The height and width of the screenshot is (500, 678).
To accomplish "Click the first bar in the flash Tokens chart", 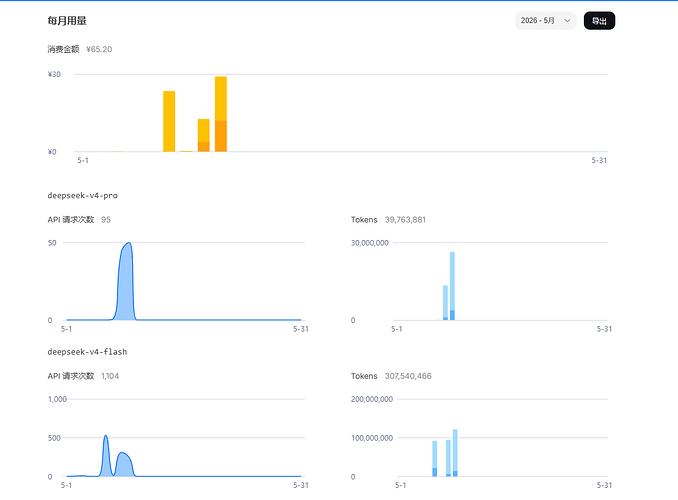I will click(435, 459).
